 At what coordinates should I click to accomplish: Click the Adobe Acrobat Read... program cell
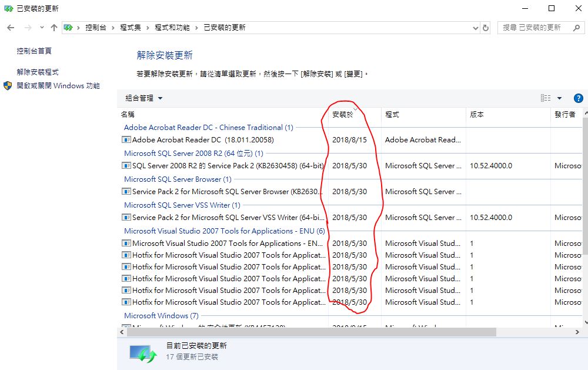(x=423, y=140)
